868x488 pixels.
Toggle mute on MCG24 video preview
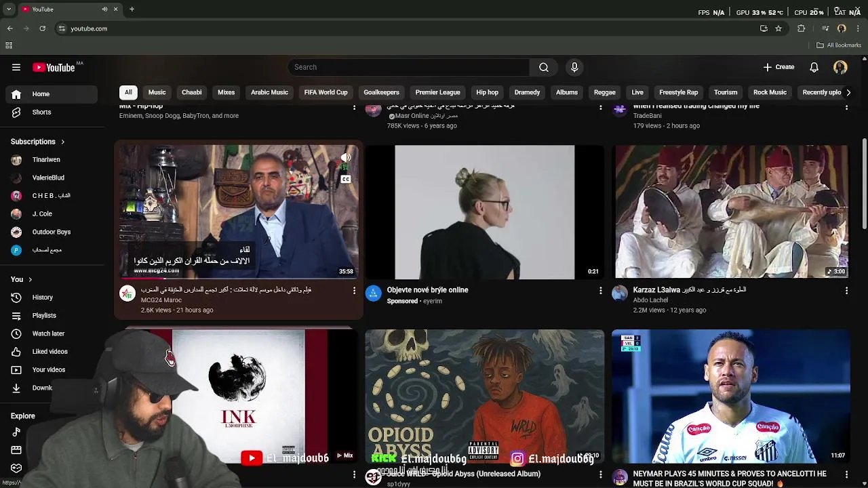point(346,159)
